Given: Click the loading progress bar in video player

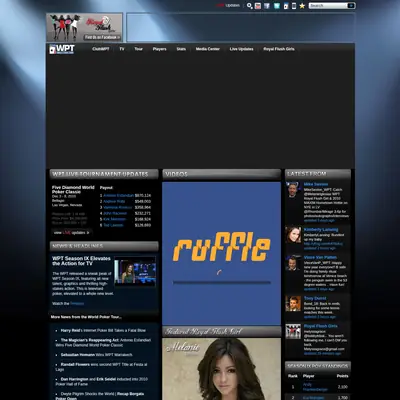Looking at the screenshot, I should tap(222, 283).
